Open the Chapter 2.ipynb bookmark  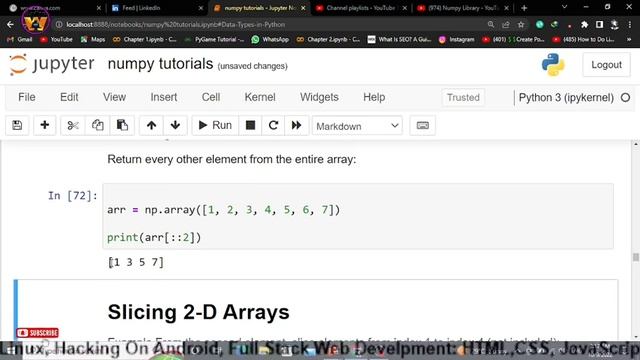[328, 40]
